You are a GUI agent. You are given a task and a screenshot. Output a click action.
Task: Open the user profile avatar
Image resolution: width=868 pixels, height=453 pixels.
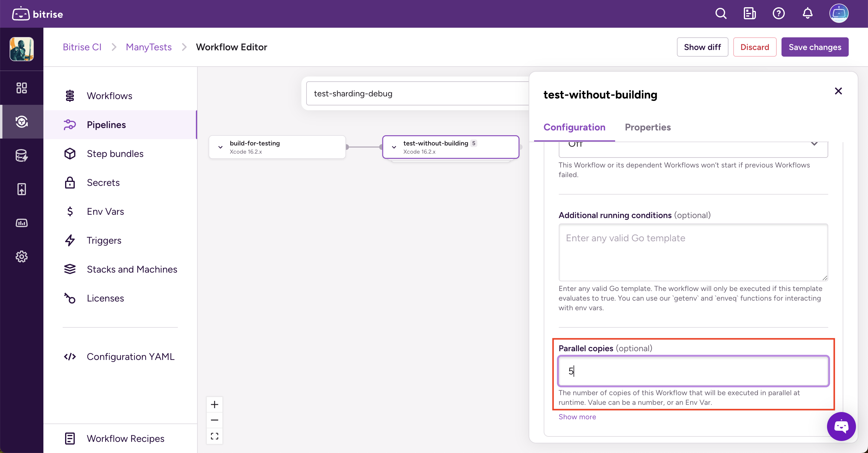(839, 14)
